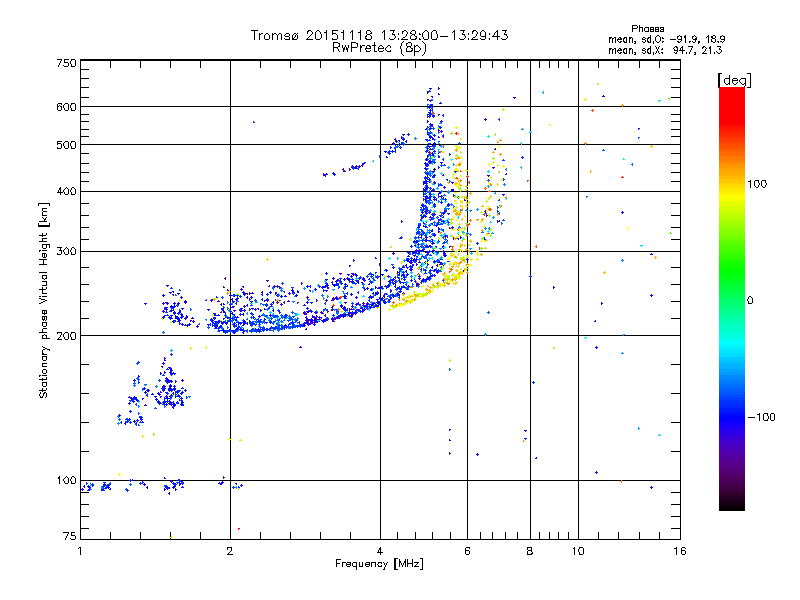800x600 pixels.
Task: Click the x-axis "1" tick label
Action: (x=80, y=551)
